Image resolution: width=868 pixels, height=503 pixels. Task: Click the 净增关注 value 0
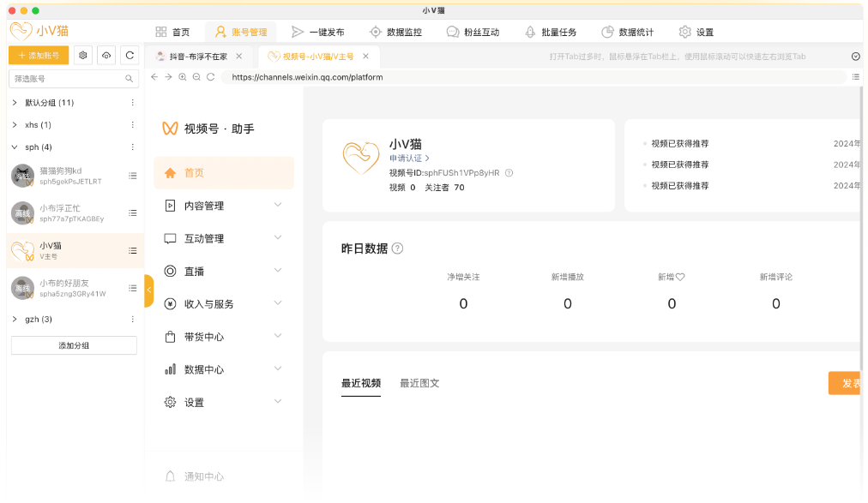pos(463,303)
